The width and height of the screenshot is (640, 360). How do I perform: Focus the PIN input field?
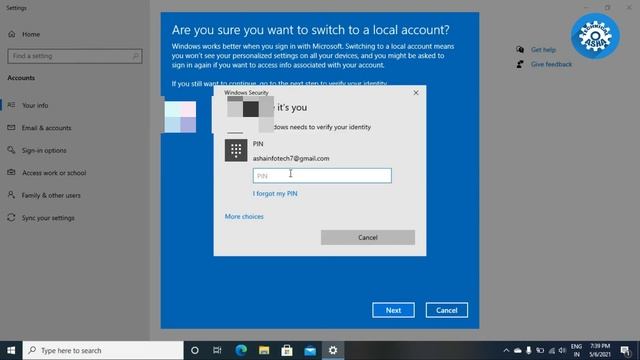pyautogui.click(x=322, y=176)
